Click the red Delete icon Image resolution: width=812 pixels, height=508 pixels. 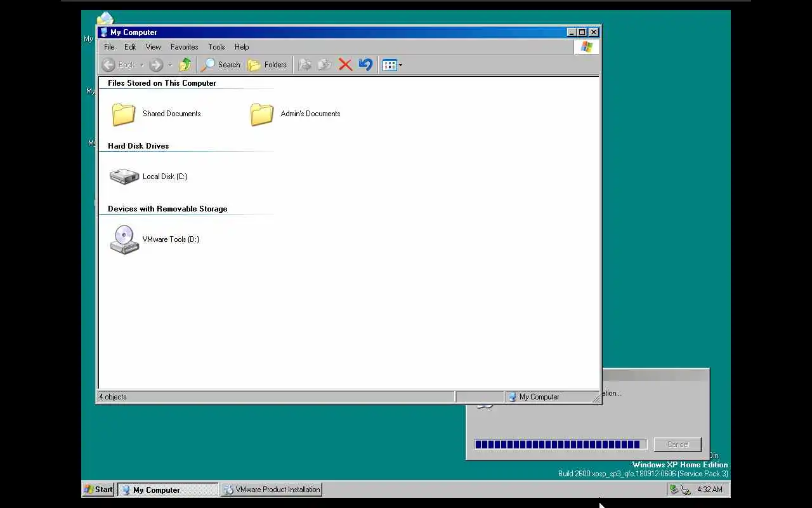[345, 65]
